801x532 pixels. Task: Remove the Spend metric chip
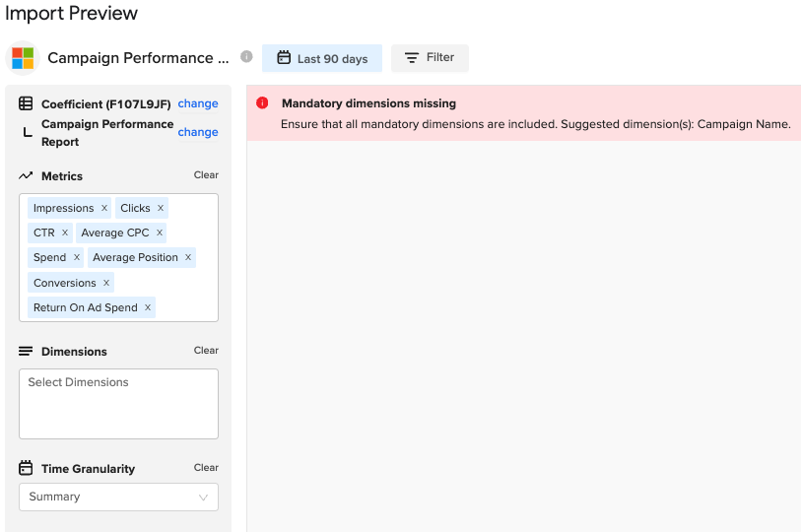click(77, 257)
